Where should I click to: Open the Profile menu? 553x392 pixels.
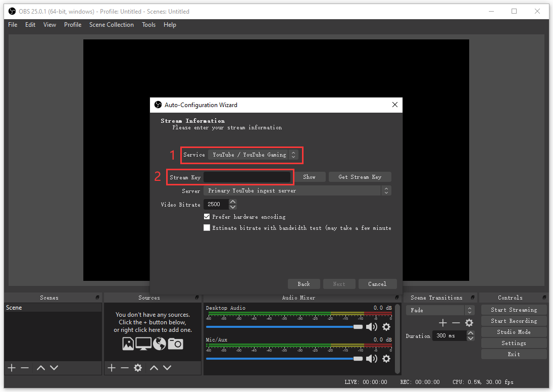[x=73, y=25]
